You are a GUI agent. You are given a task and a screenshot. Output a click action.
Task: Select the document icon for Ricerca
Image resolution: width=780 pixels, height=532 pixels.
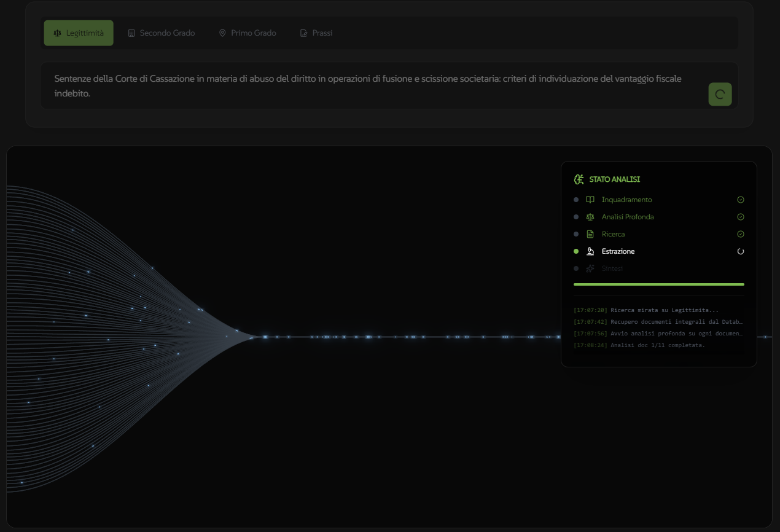pyautogui.click(x=590, y=234)
